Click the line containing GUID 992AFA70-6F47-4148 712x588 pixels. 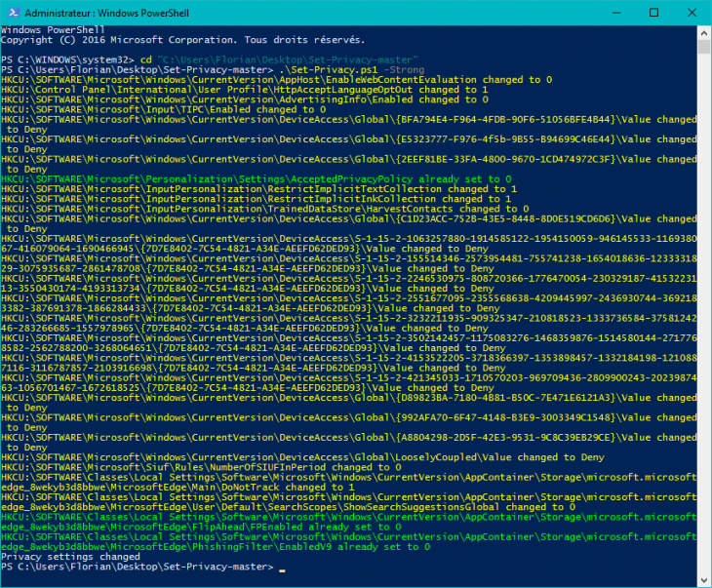point(349,423)
